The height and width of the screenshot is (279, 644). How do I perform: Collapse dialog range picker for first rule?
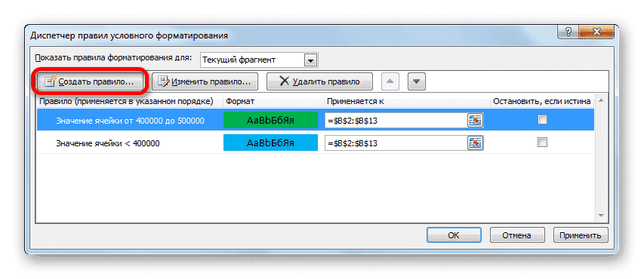(x=475, y=120)
